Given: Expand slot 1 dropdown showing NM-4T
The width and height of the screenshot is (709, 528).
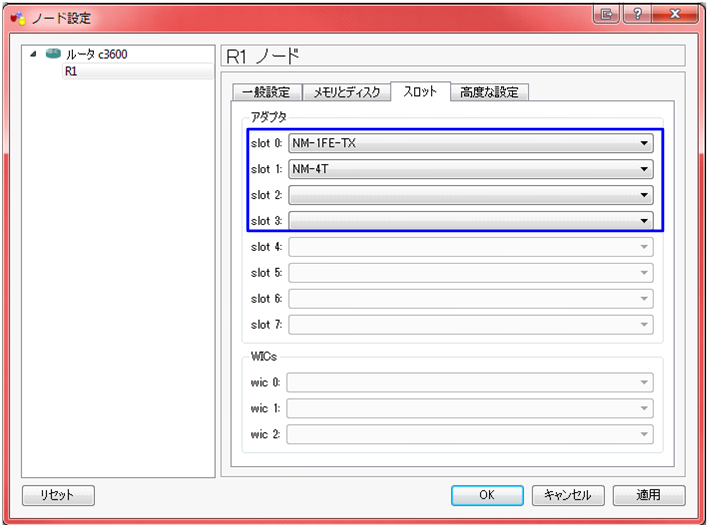Looking at the screenshot, I should (x=471, y=169).
